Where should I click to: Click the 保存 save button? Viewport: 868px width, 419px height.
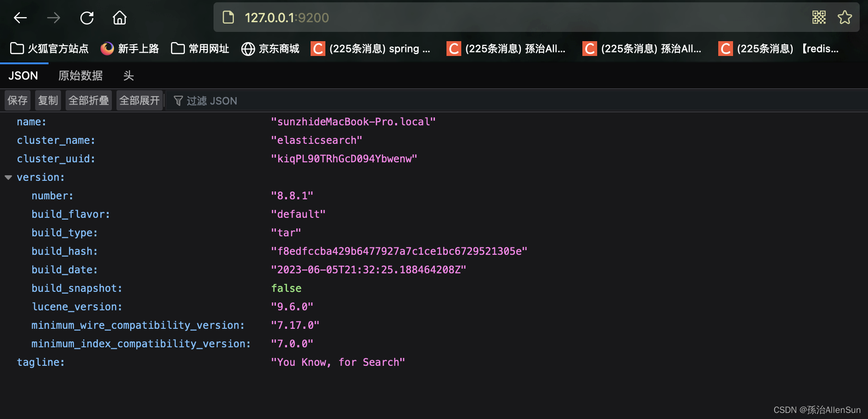click(18, 100)
